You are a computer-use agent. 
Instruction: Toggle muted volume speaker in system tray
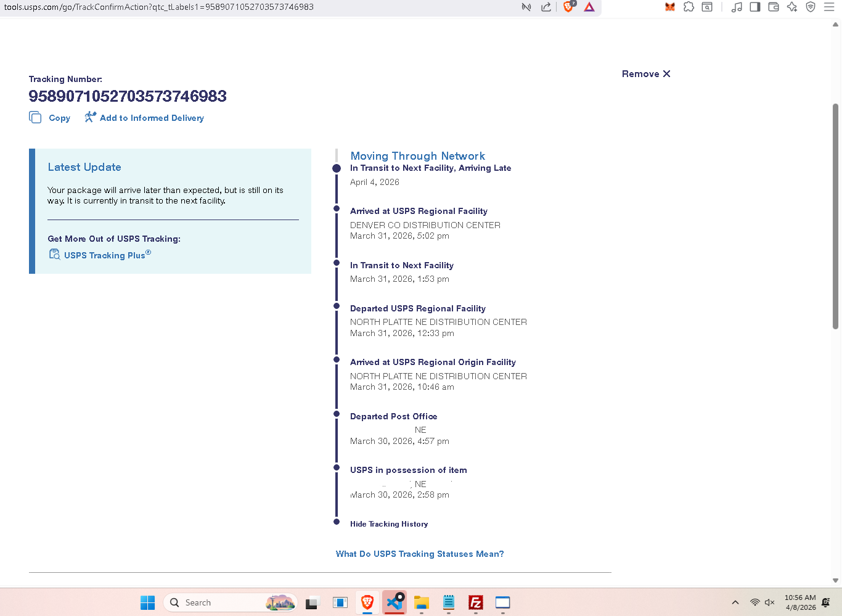tap(769, 602)
